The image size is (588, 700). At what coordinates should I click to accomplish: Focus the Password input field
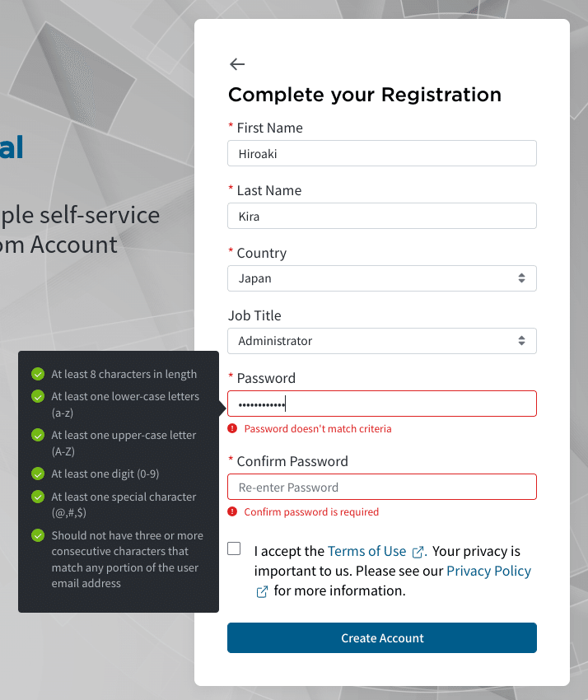tap(382, 404)
